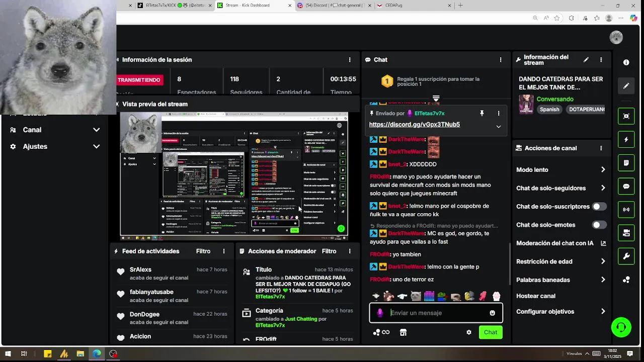Open emoji picker in message box
This screenshot has height=362, width=644.
pyautogui.click(x=492, y=313)
